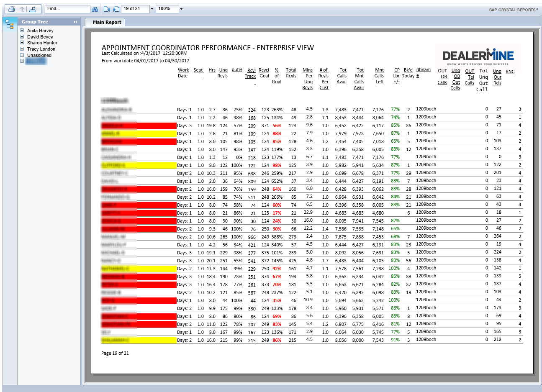Click the Export report icon
542x392 pixels.
[x=32, y=9]
